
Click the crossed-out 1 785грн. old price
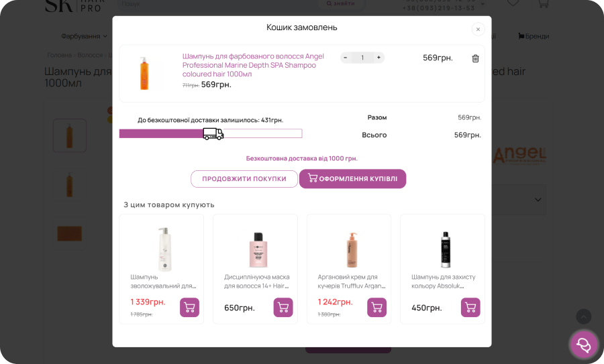pos(142,314)
